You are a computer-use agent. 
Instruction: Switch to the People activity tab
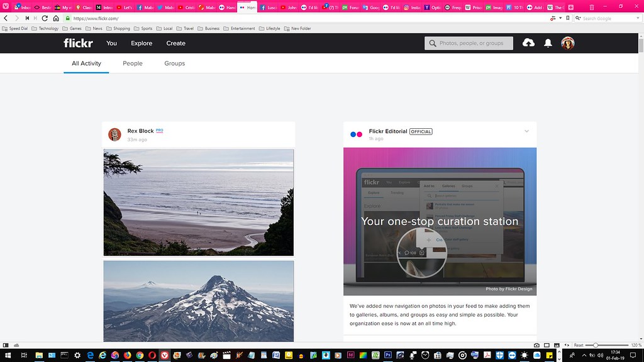click(133, 63)
